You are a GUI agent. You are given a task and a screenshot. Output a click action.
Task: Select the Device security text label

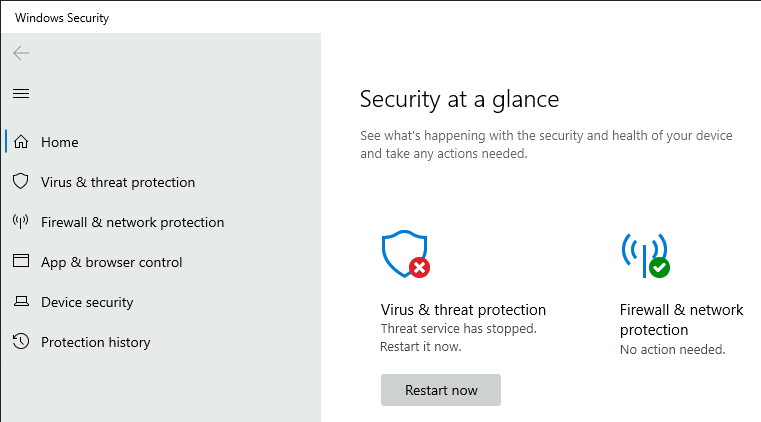[x=87, y=302]
